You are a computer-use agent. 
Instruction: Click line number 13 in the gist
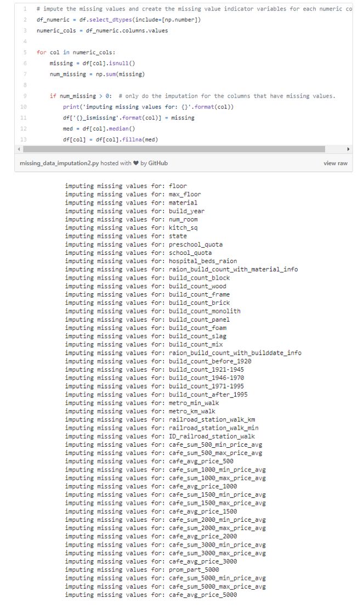(x=24, y=139)
